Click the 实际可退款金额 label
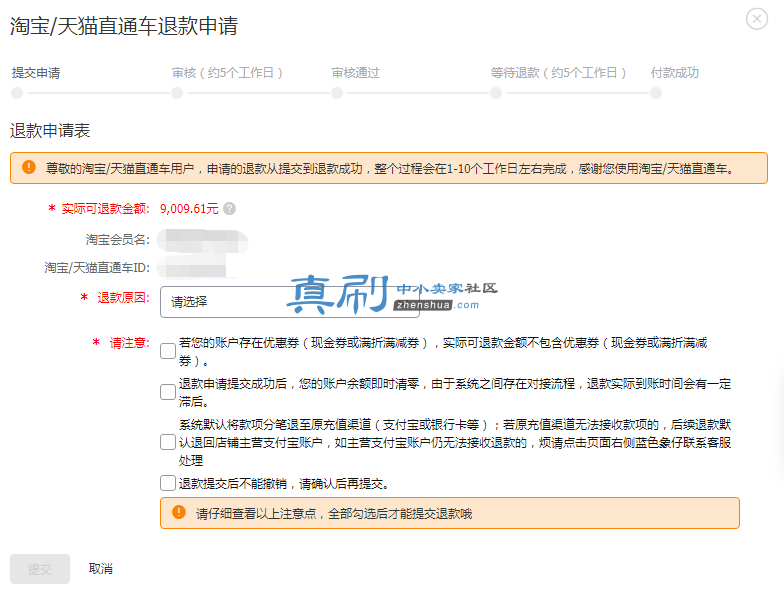Viewport: 784px width, 590px height. (105, 209)
